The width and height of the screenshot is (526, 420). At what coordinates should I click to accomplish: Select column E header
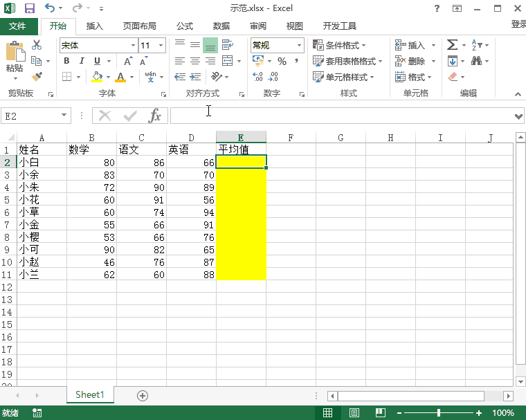click(x=241, y=137)
